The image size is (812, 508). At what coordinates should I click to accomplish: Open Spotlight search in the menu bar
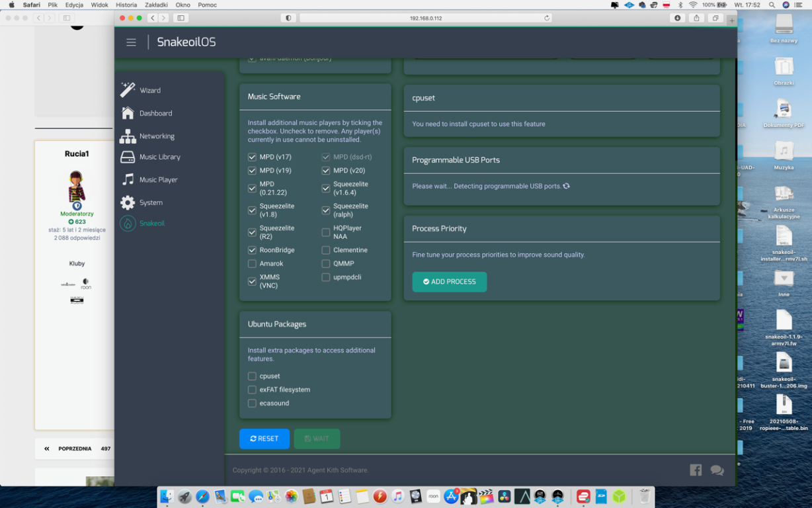tap(772, 5)
